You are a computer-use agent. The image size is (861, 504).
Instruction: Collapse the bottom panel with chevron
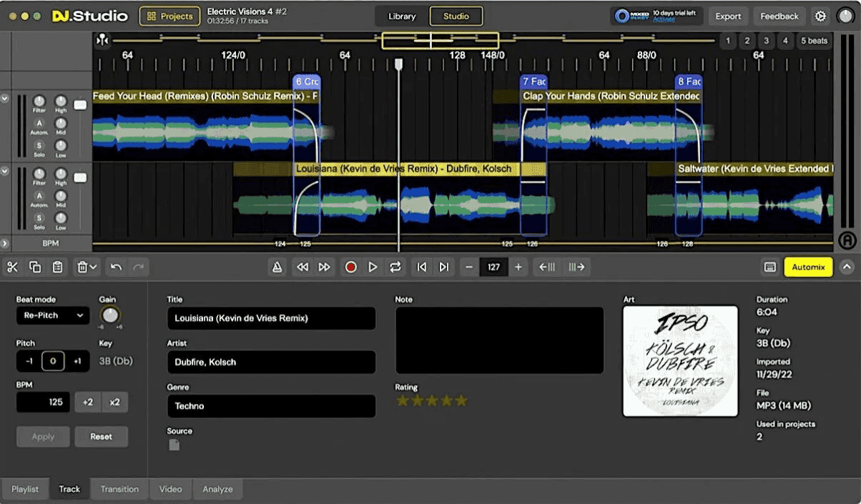pyautogui.click(x=847, y=267)
